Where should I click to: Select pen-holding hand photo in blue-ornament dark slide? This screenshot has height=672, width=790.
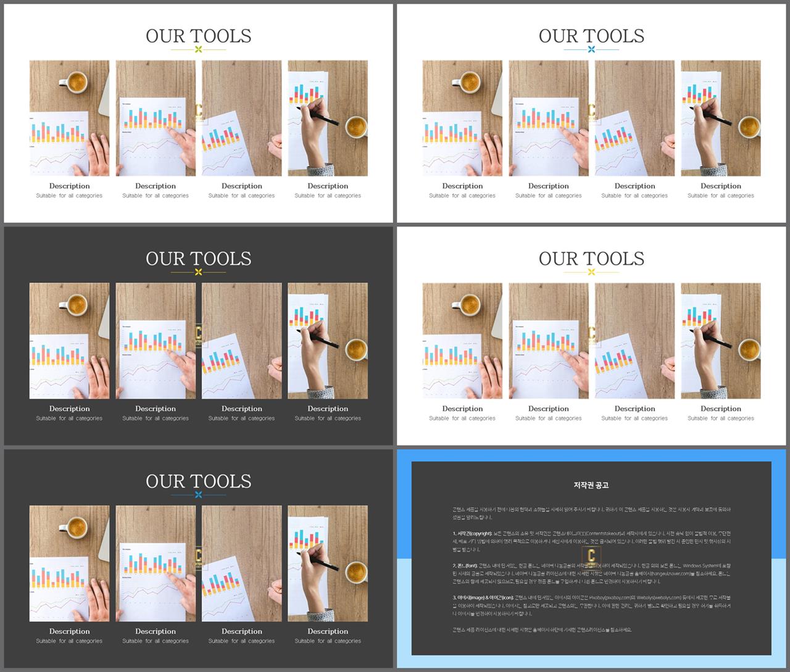tap(328, 563)
